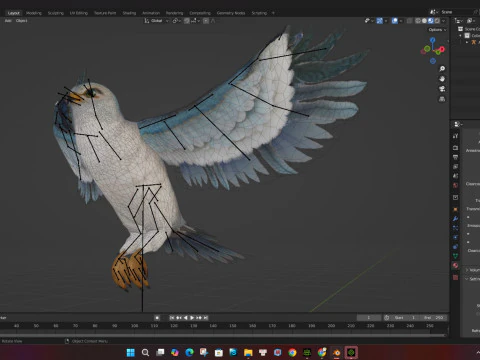Open the Compositing workspace tab

200,13
